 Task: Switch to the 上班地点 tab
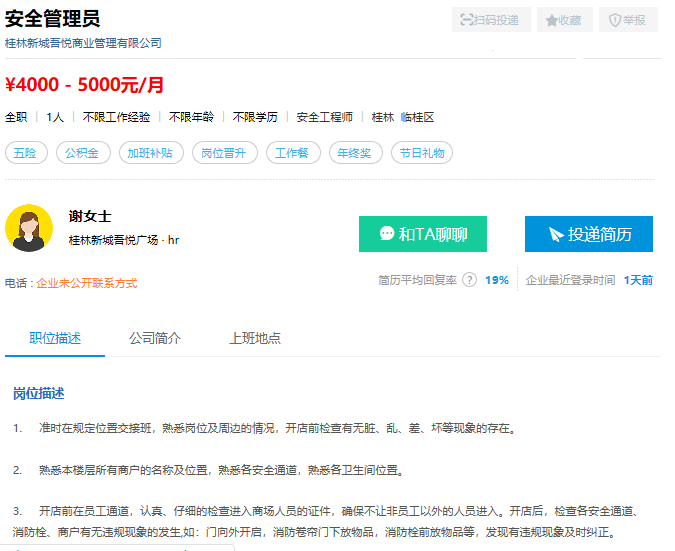pos(255,338)
